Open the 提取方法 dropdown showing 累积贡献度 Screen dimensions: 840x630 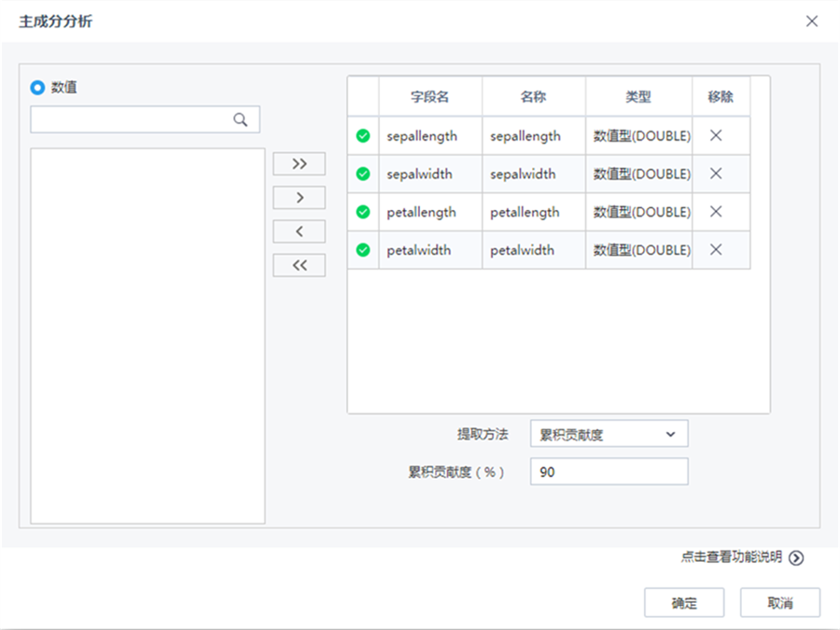[607, 433]
